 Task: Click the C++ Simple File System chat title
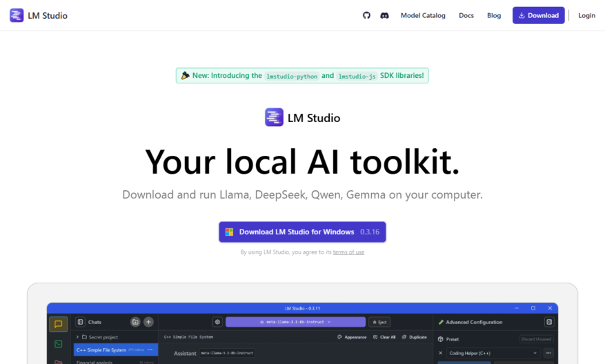coord(188,337)
